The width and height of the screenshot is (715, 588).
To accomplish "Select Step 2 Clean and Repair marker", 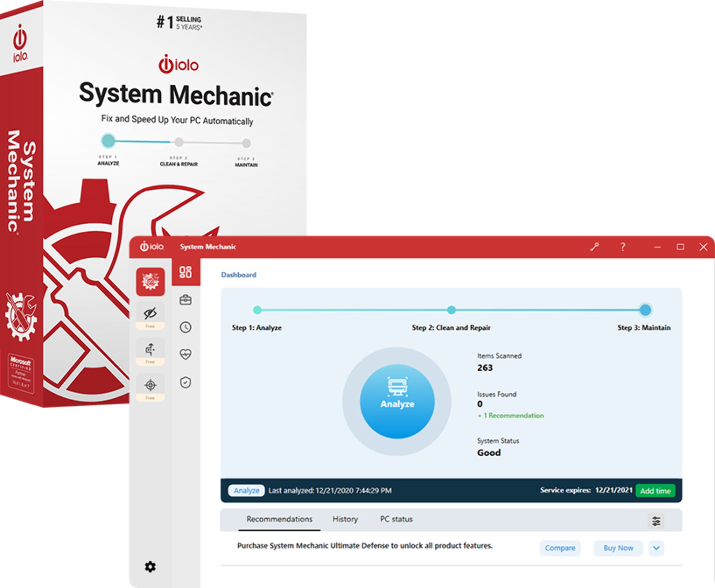I will 451,310.
